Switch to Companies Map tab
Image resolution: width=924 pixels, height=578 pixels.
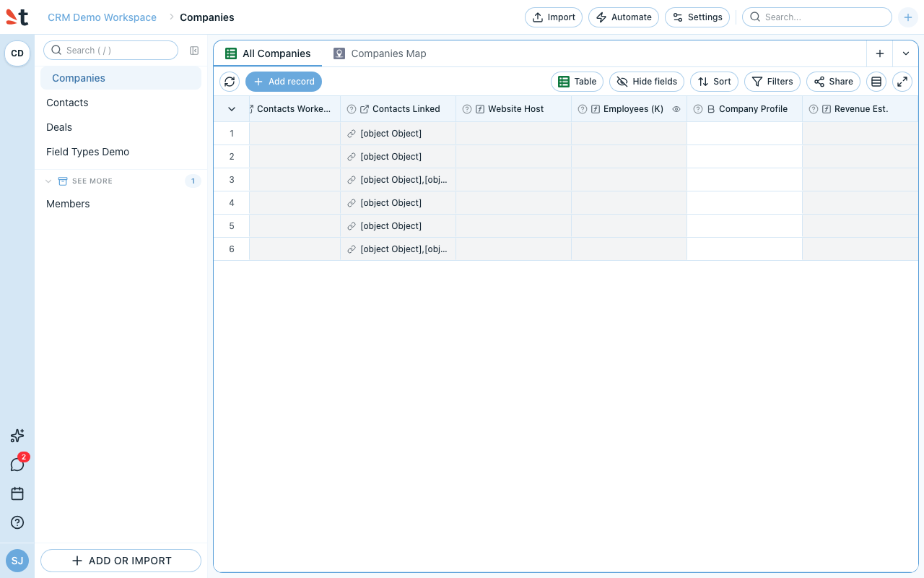(380, 53)
